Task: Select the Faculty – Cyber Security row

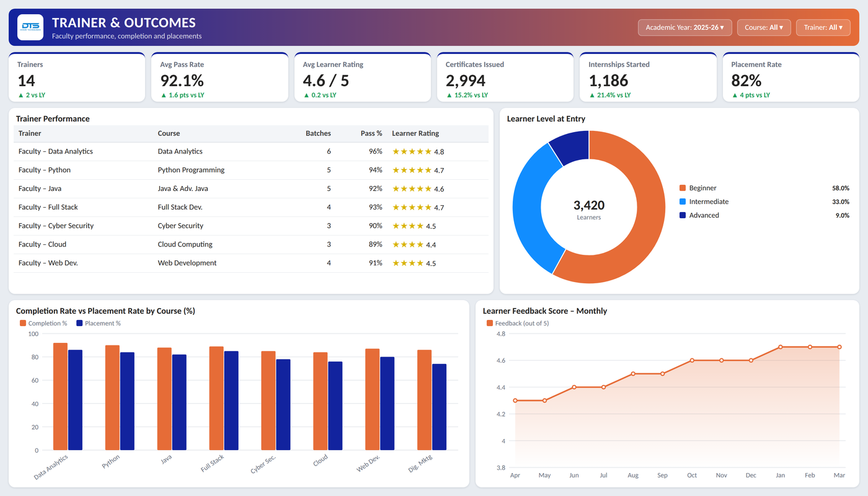Action: click(251, 226)
